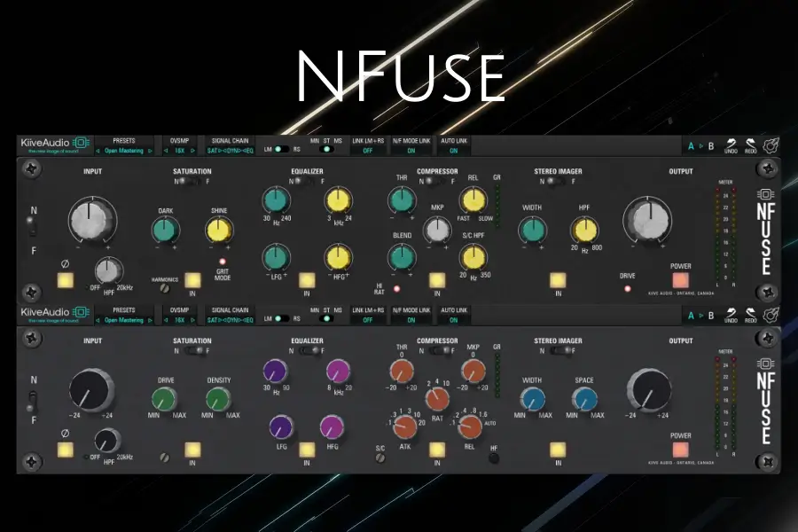Click HF button on lower compressor
The height and width of the screenshot is (532, 798).
(x=494, y=458)
